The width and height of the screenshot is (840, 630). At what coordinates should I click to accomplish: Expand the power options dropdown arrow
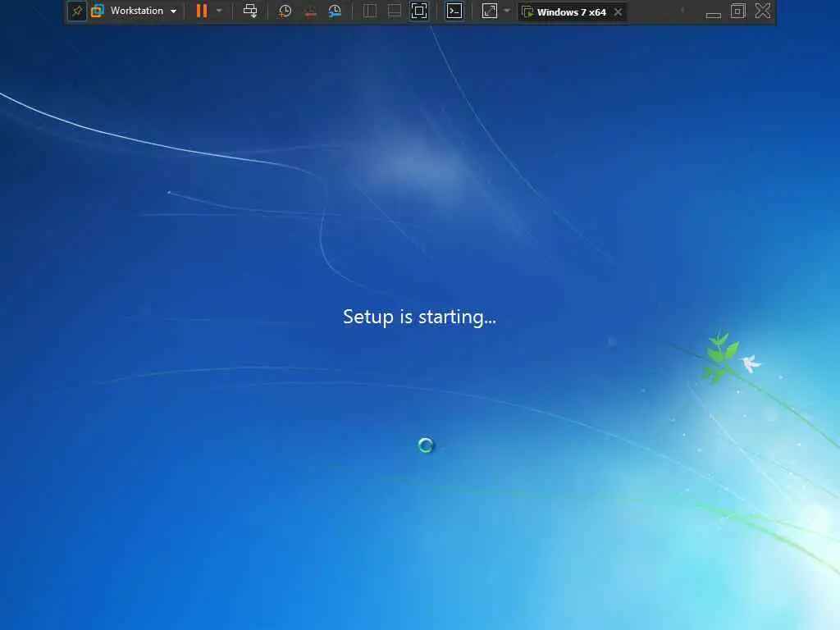point(219,11)
